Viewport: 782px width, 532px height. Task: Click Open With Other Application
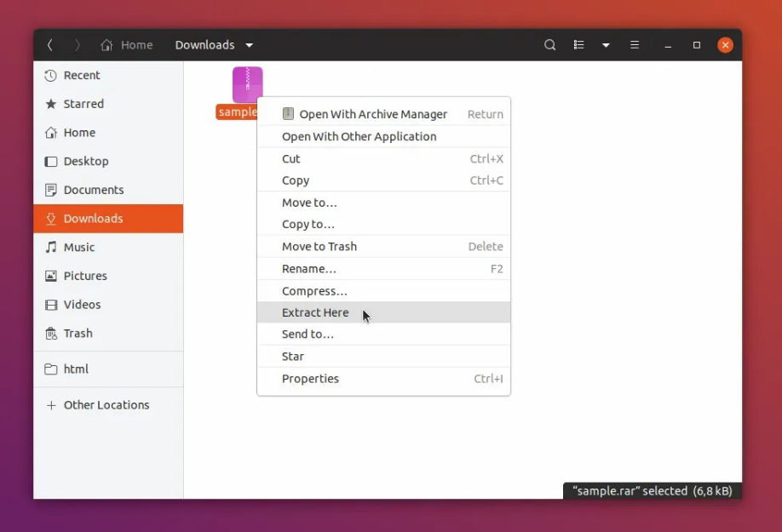(x=358, y=136)
